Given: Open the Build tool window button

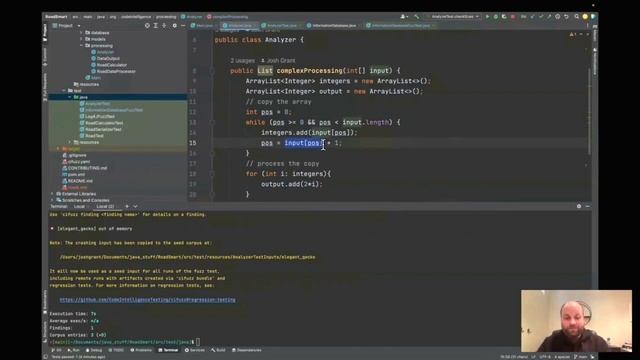Looking at the screenshot, I should 218,350.
